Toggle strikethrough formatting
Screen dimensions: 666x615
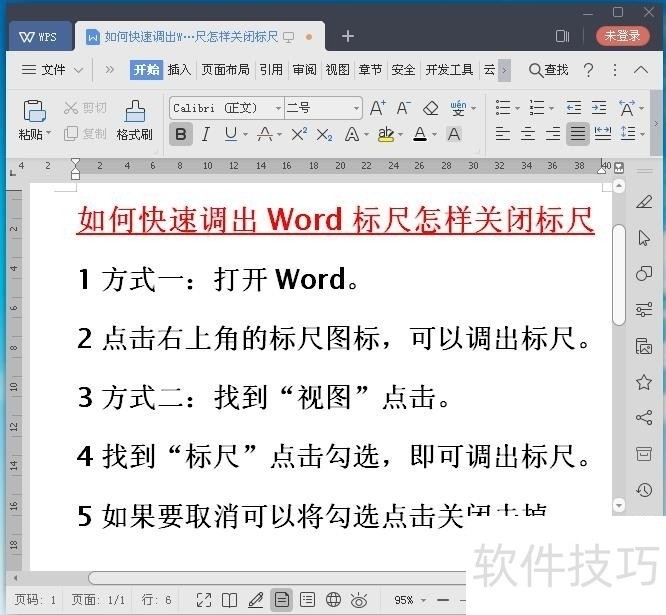coord(265,135)
